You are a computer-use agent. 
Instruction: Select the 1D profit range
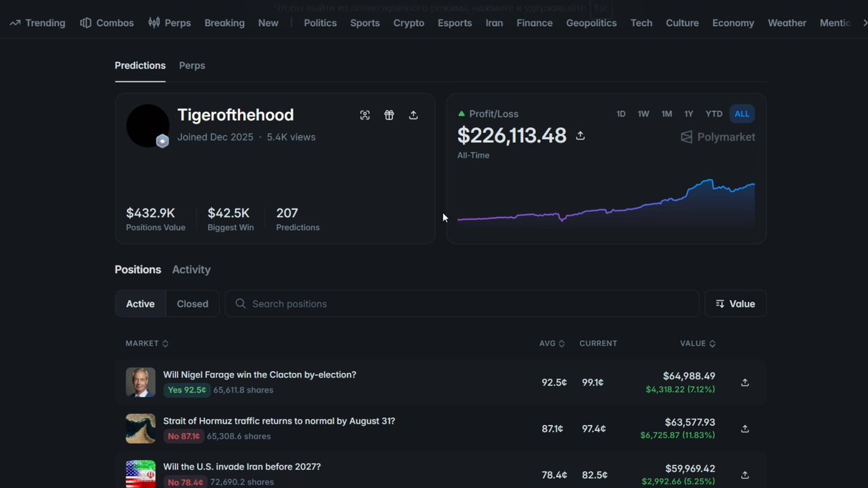[x=621, y=114]
